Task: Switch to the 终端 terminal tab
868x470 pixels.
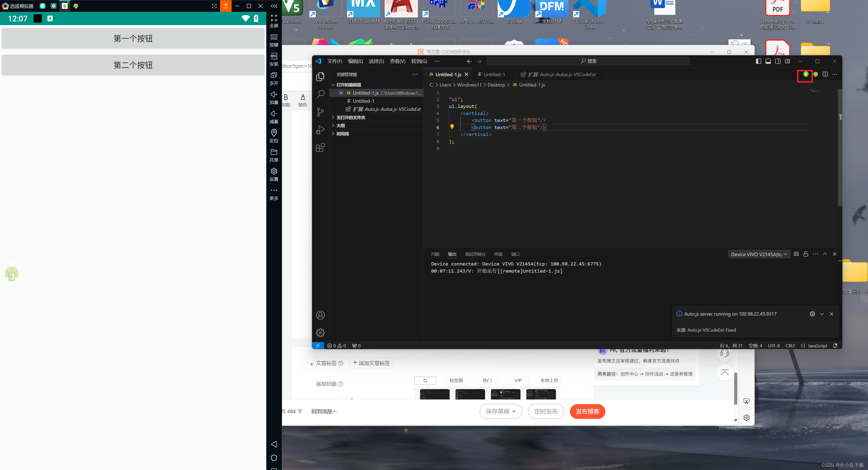Action: coord(498,254)
